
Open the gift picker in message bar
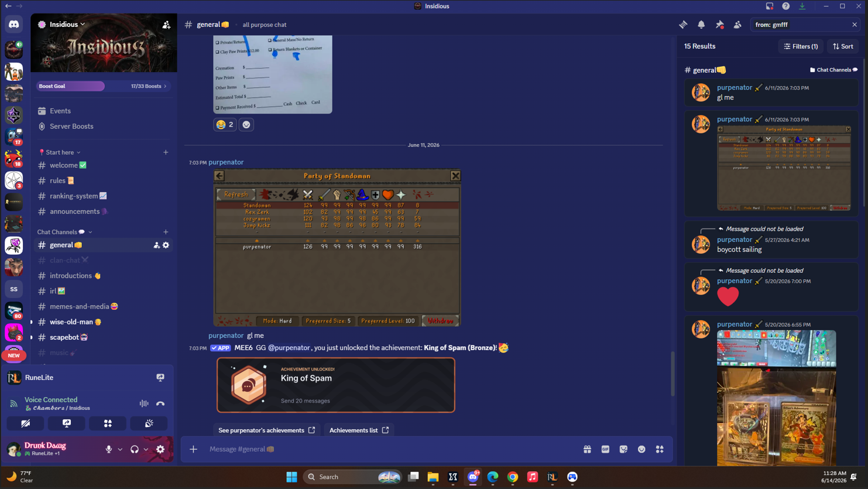click(587, 449)
